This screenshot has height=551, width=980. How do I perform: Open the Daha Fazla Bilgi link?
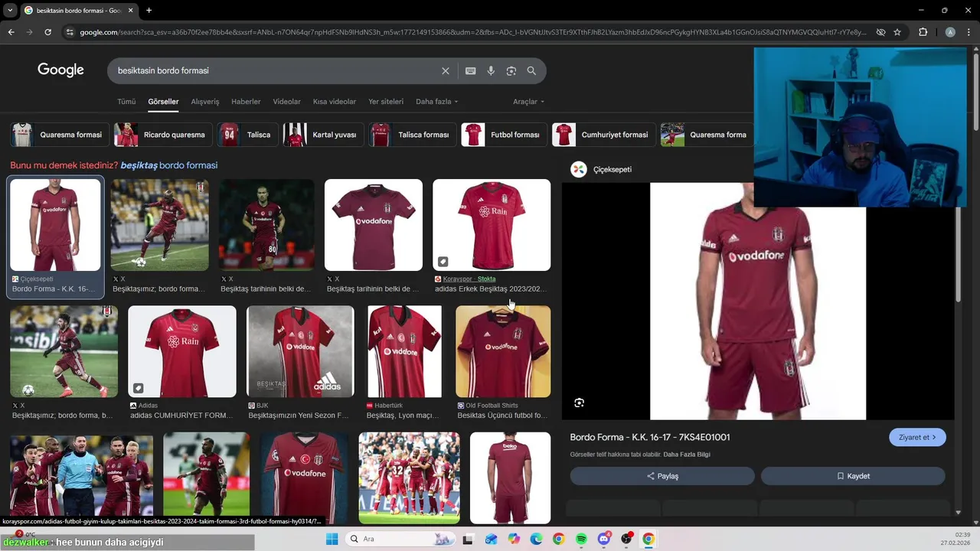(687, 455)
